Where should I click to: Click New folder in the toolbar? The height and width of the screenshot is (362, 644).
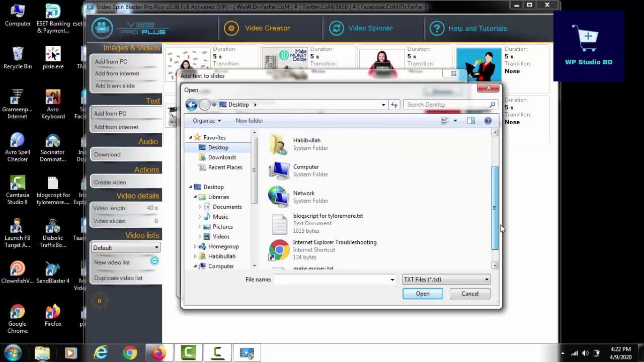click(249, 121)
